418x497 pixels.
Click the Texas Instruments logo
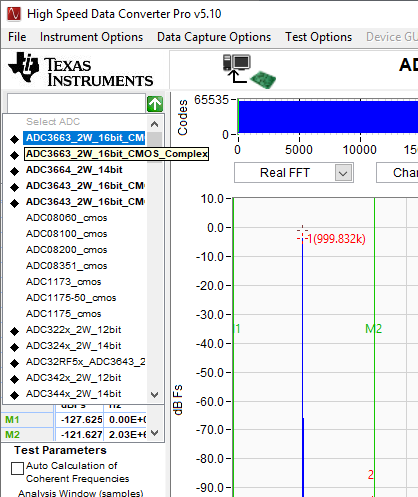80,70
